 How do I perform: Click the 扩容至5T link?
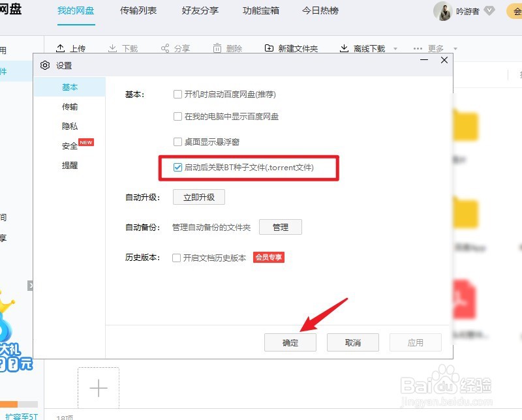22,416
